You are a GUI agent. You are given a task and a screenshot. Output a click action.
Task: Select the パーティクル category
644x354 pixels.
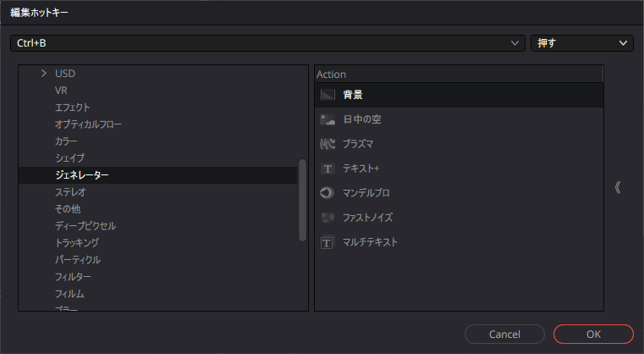point(78,260)
